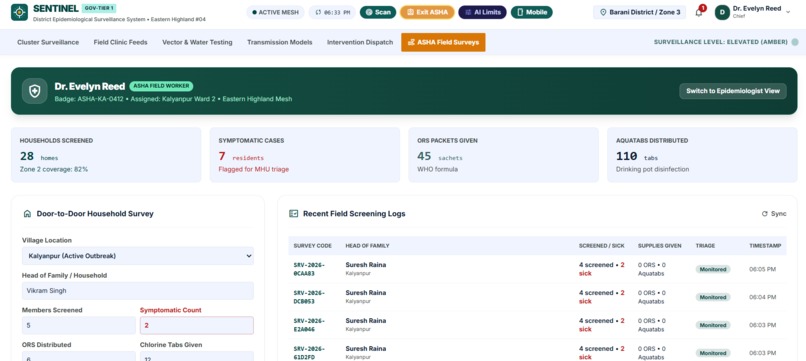Click the SYMPTOMATIC CASES card

point(305,155)
